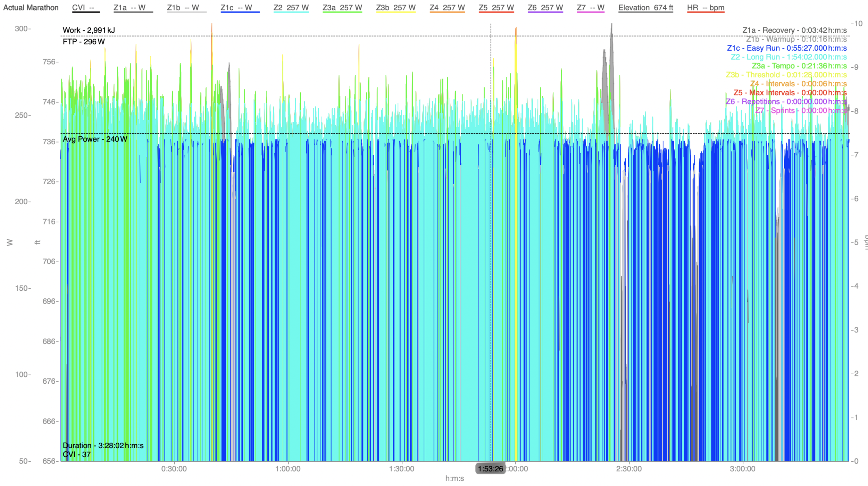Click the Work 2,991 kJ label
The width and height of the screenshot is (868, 486).
coord(89,30)
